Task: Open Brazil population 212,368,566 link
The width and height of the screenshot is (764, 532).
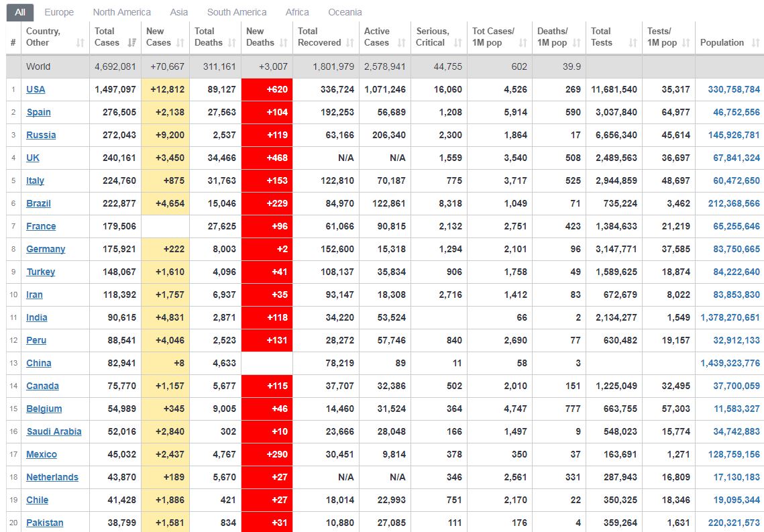Action: point(734,204)
